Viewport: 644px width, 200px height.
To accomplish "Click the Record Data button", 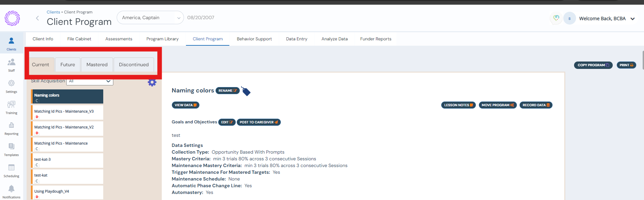I will (536, 105).
